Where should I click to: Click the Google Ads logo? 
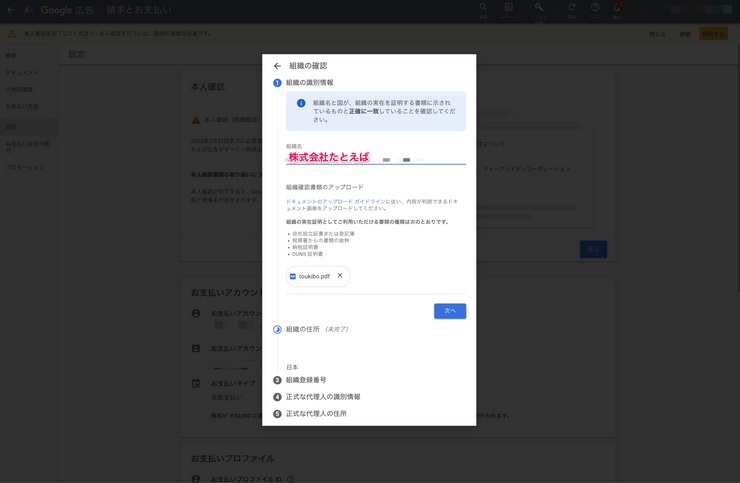pos(29,10)
